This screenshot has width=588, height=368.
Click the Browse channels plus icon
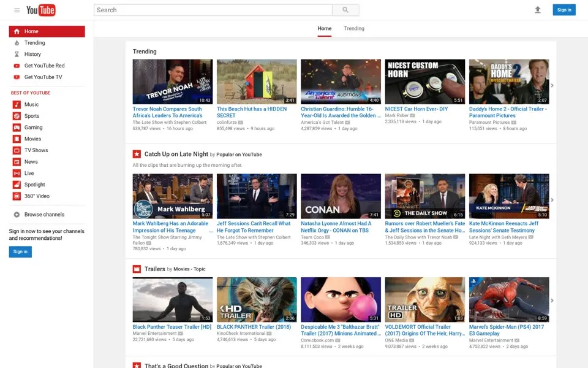pos(17,215)
